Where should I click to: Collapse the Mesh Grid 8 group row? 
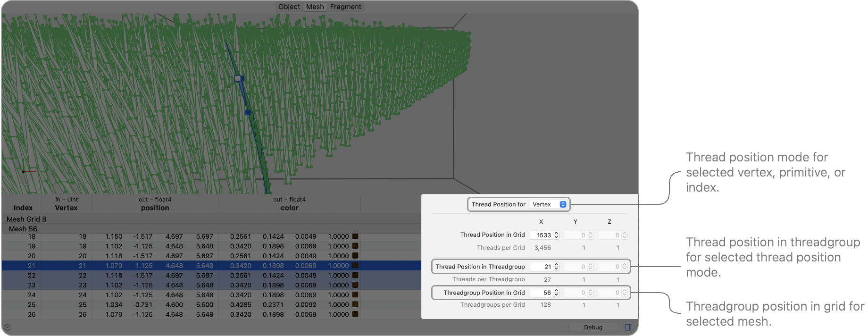pos(26,219)
